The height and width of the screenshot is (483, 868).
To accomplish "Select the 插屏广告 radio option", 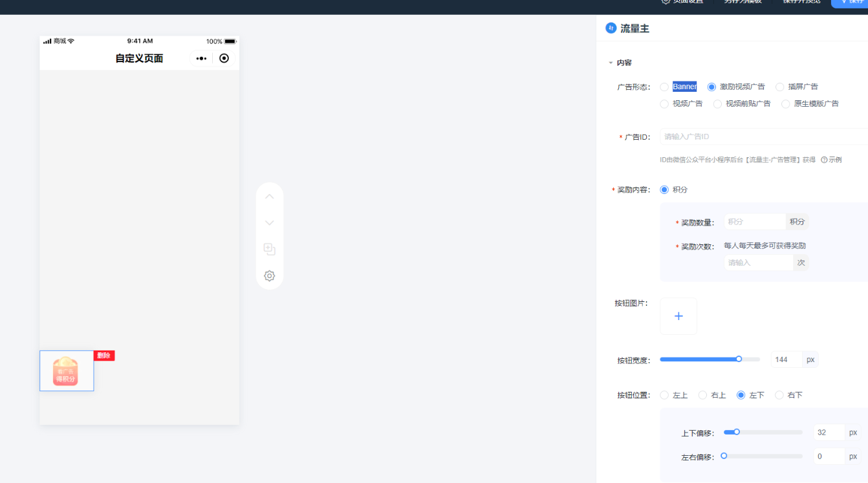I will point(780,87).
